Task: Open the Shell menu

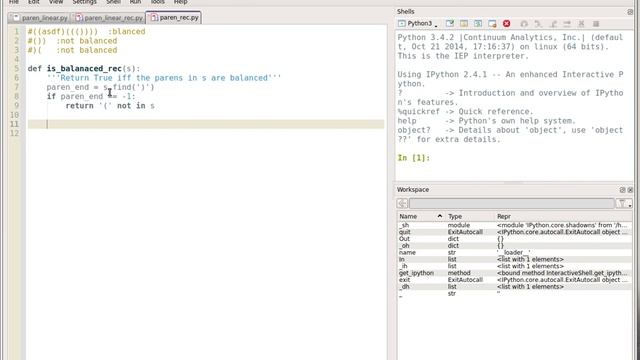Action: point(113,2)
